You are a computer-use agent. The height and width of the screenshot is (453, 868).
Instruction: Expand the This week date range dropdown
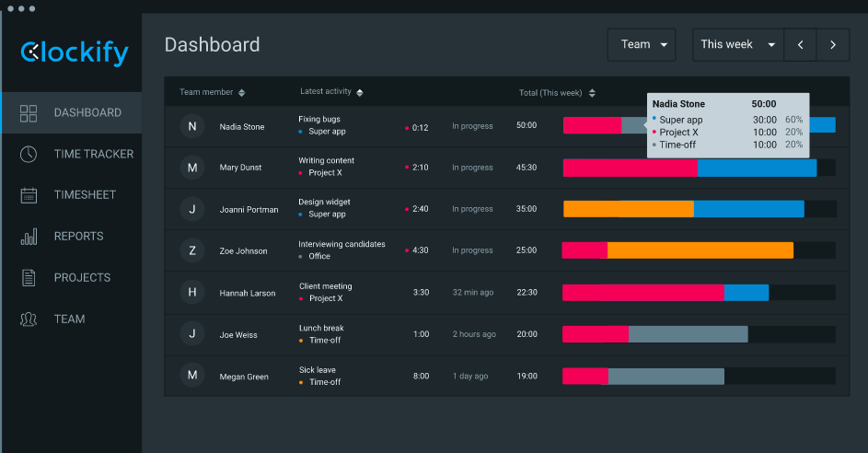click(738, 44)
